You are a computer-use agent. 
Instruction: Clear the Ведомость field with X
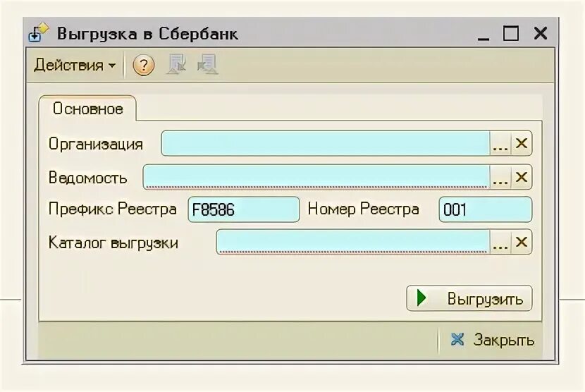click(521, 176)
